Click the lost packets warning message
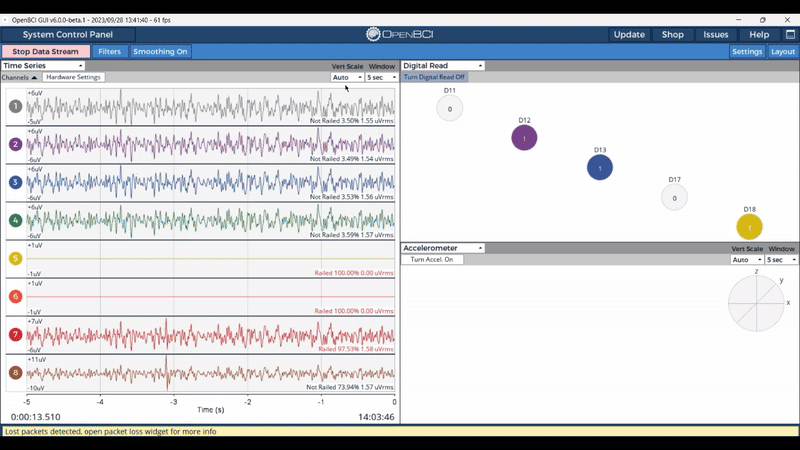This screenshot has width=800, height=450. [111, 431]
